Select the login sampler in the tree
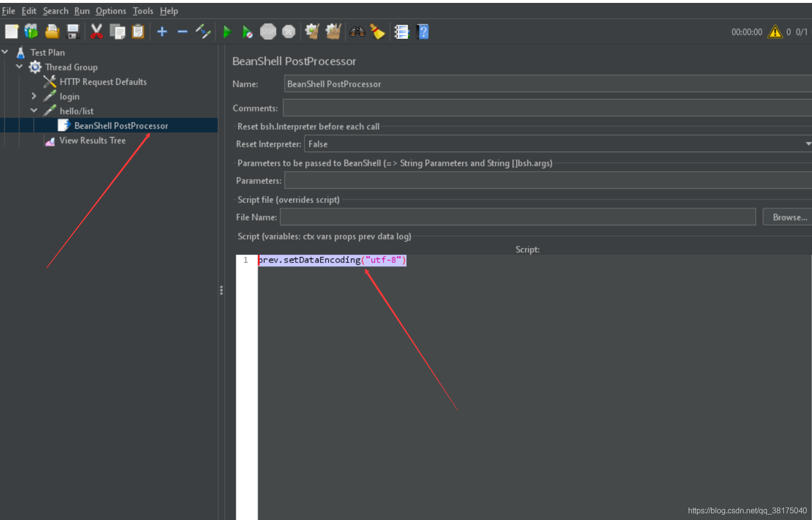The height and width of the screenshot is (520, 812). click(69, 97)
